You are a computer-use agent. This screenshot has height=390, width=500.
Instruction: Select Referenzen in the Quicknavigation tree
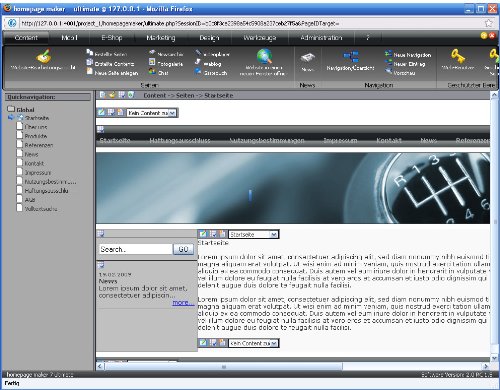39,145
